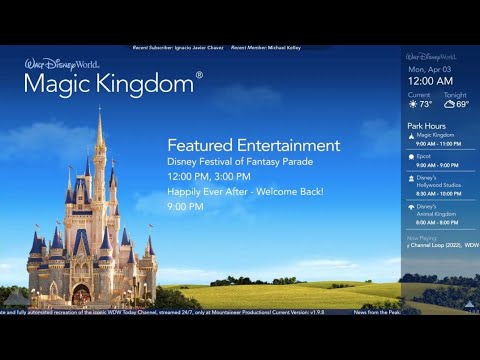Click 'Magic Kingdom' name in Park Hours list
This screenshot has width=480, height=360.
(x=435, y=135)
